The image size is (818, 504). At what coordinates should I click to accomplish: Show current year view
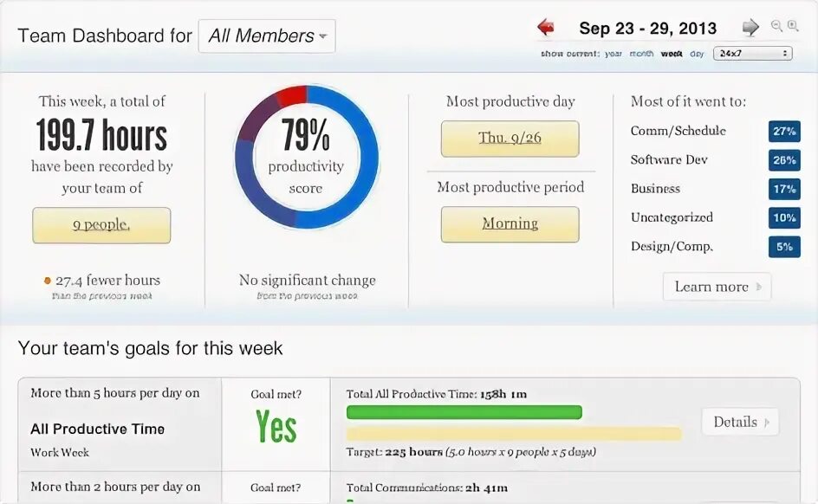613,54
